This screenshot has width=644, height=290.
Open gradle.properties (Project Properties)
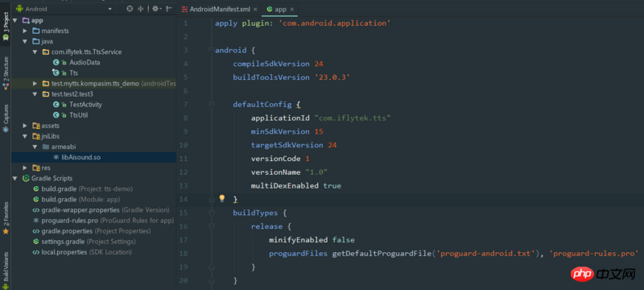(96, 231)
